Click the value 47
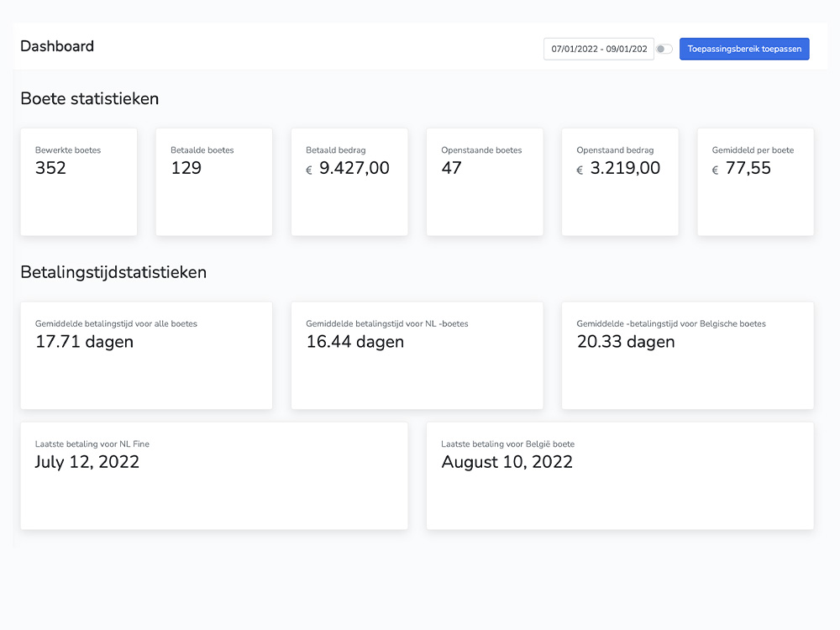840x630 pixels. [x=451, y=168]
